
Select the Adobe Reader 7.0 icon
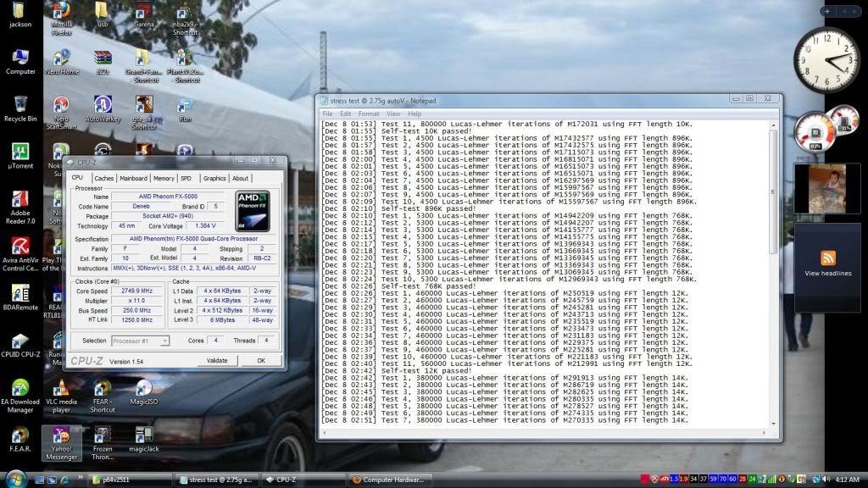[20, 208]
